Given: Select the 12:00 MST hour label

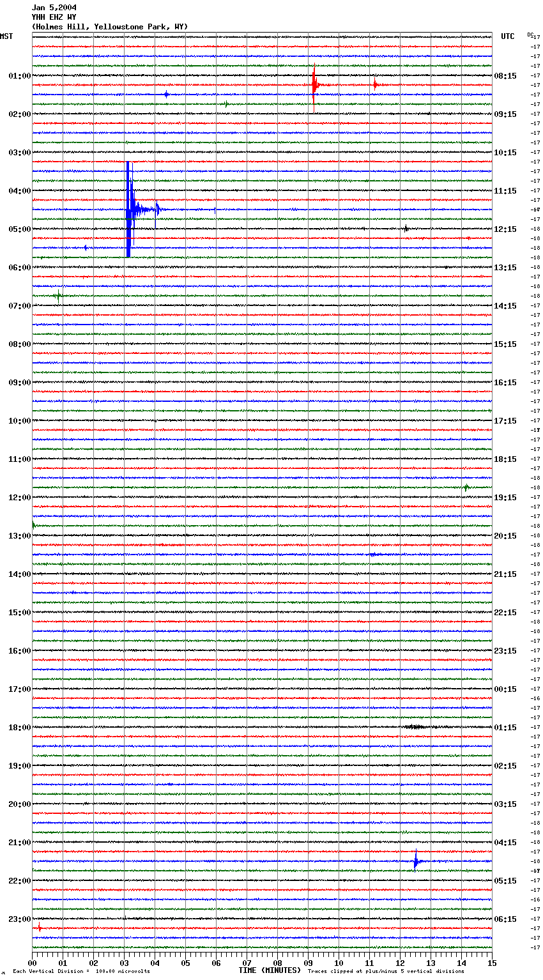Looking at the screenshot, I should coord(20,498).
